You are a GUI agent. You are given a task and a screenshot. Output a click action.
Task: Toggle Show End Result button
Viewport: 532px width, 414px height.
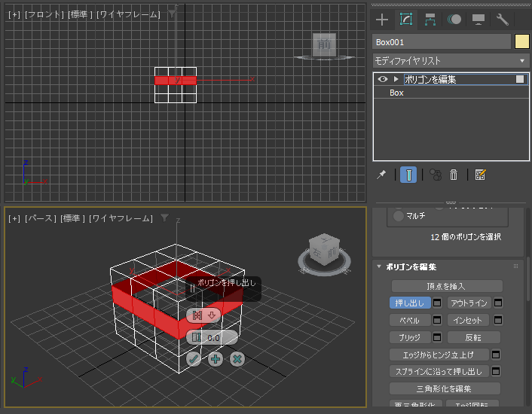tap(408, 175)
